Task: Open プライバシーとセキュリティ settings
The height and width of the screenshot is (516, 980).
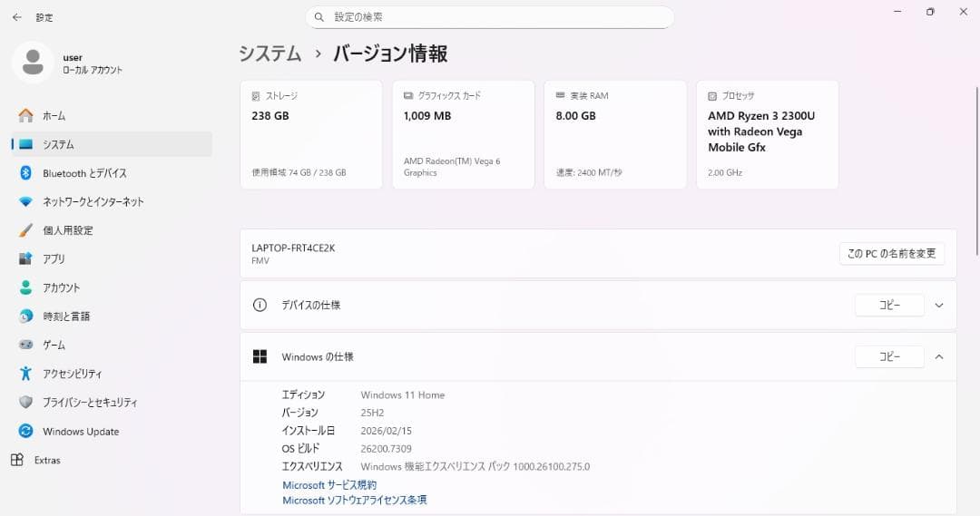Action: point(112,403)
